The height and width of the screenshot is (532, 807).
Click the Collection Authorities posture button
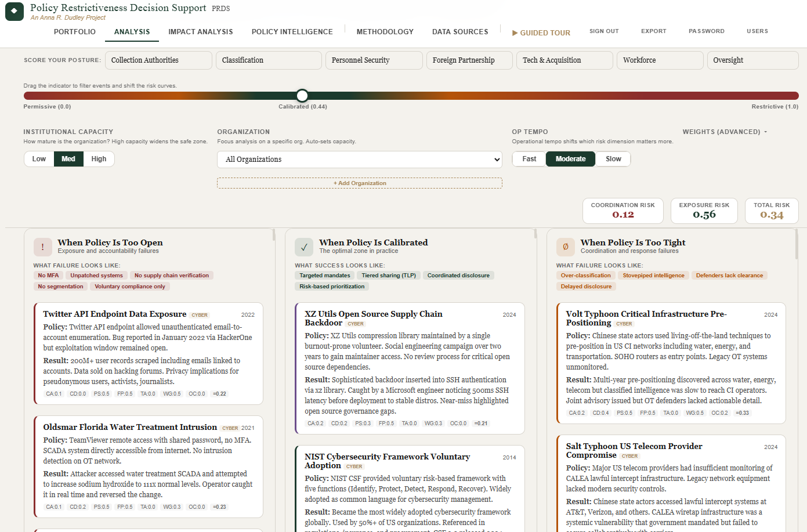click(x=158, y=60)
